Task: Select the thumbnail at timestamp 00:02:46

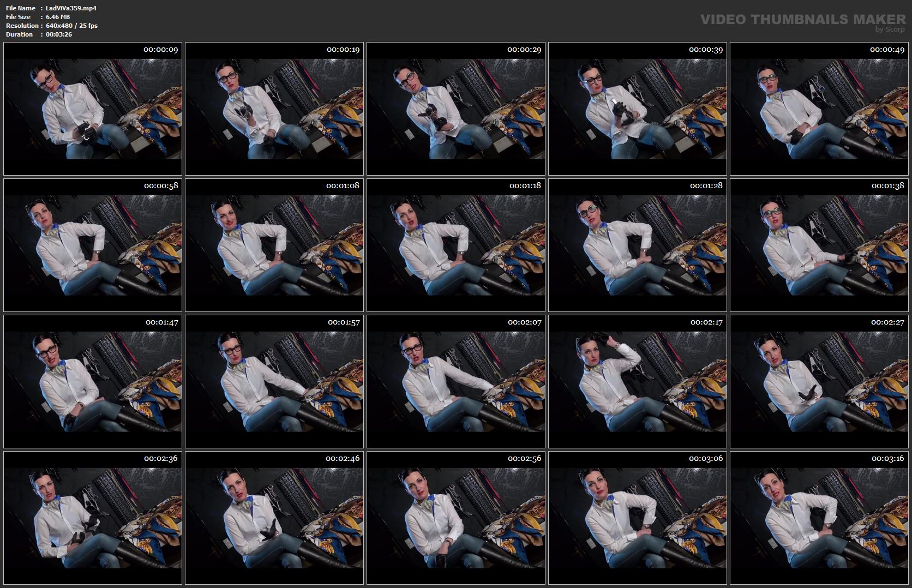Action: [x=274, y=518]
